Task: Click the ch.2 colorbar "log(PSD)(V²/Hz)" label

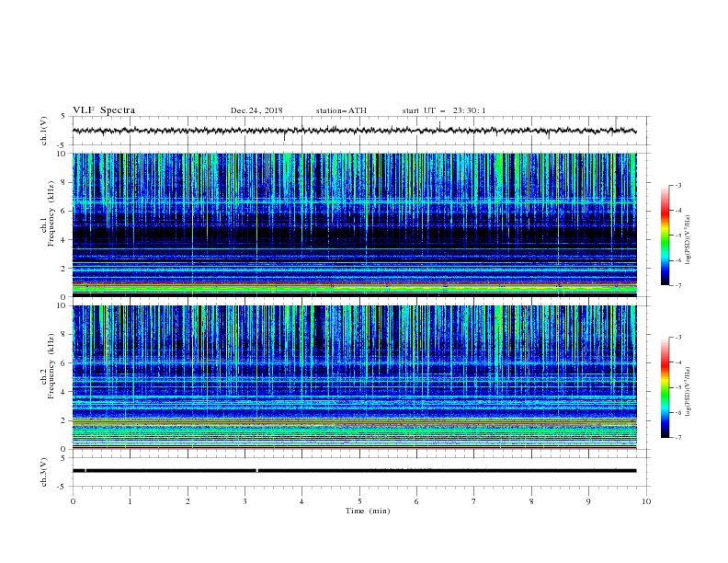Action: point(688,391)
